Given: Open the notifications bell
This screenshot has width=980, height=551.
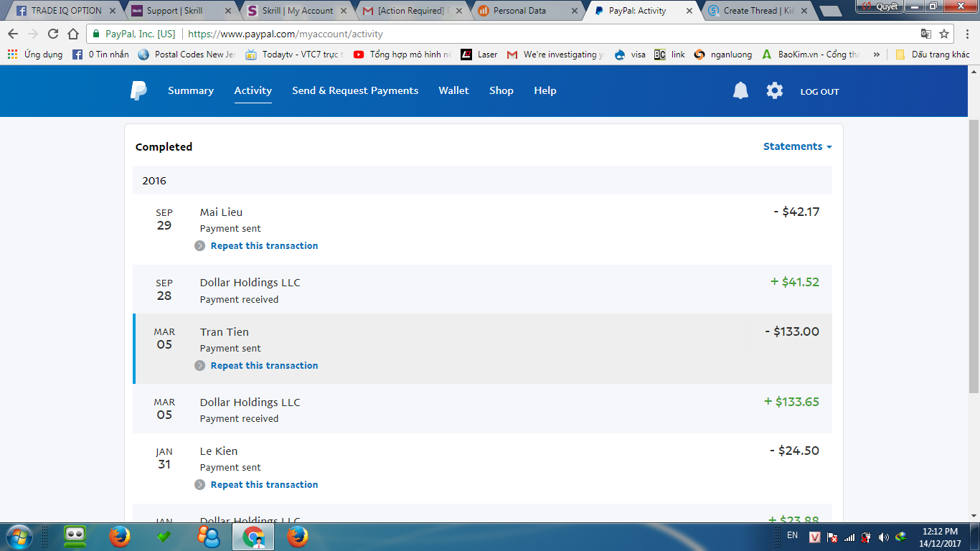Looking at the screenshot, I should click(740, 90).
